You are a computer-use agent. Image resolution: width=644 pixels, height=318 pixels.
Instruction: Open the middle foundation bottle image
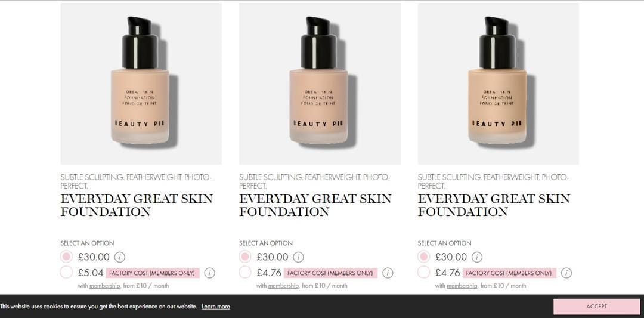tap(320, 84)
